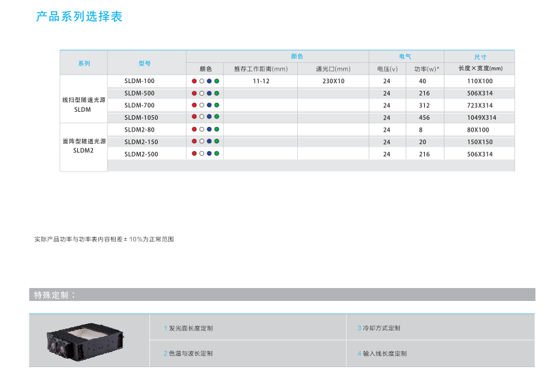Click the page title 产品系列选择表
This screenshot has height=392, width=559.
coord(79,16)
